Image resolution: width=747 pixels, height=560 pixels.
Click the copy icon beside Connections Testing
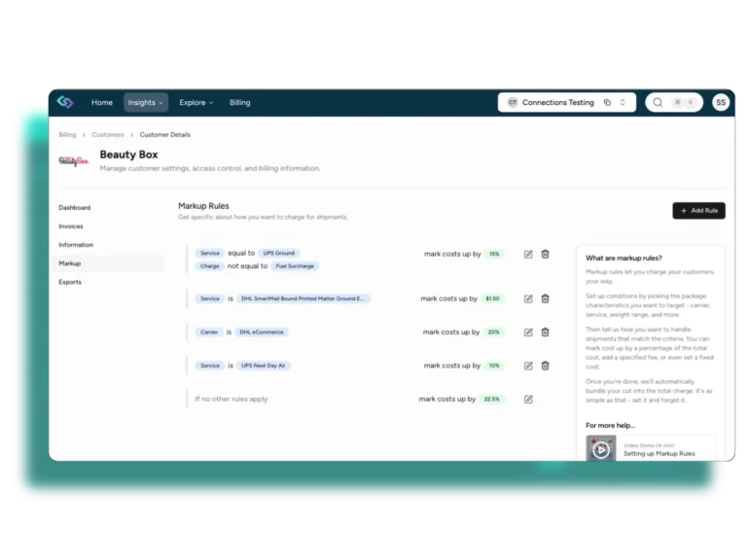tap(607, 102)
